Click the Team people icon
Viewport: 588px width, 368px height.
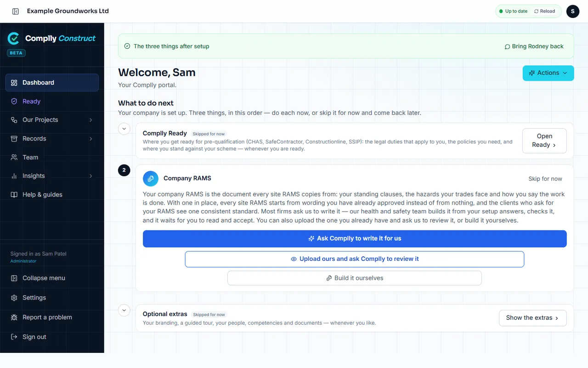pos(14,157)
